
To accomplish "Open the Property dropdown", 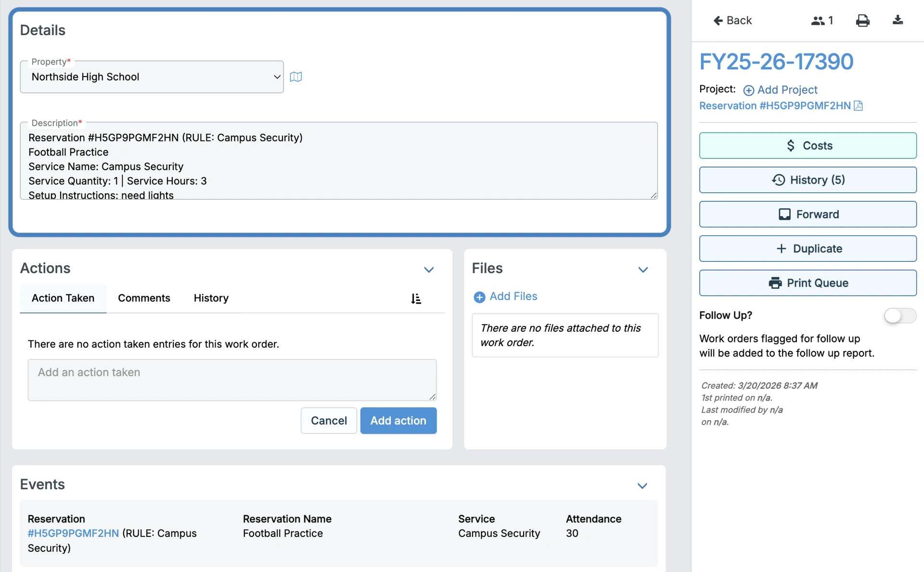I will (x=152, y=77).
